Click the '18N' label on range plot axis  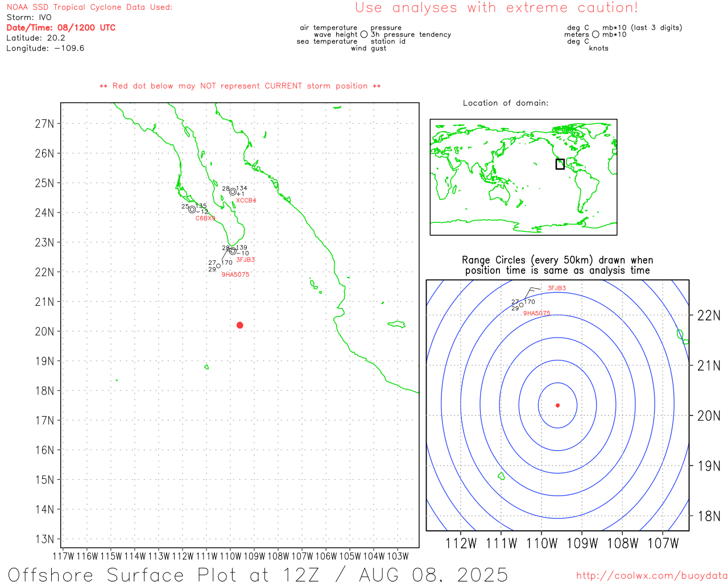(709, 517)
